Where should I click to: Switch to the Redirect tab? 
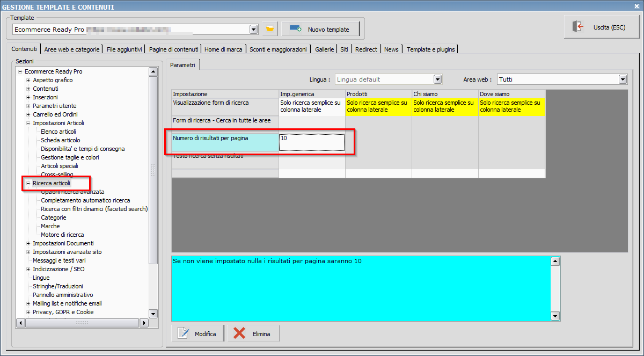(x=366, y=49)
